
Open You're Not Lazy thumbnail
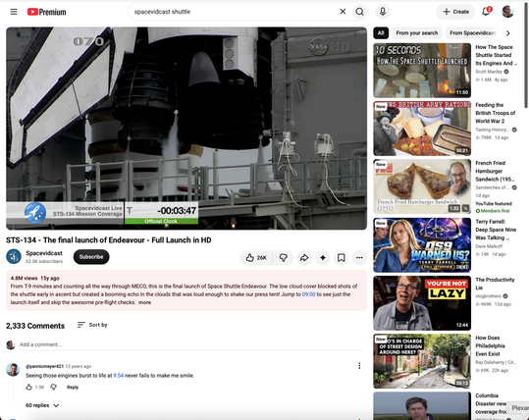pyautogui.click(x=422, y=303)
